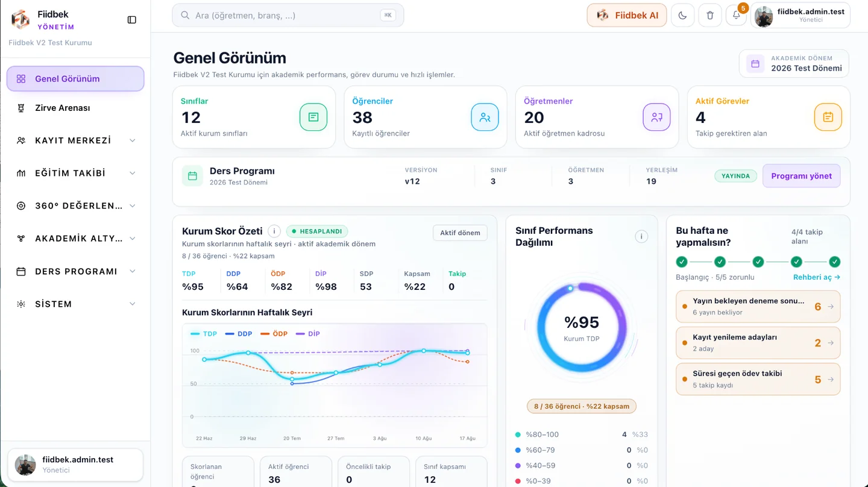
Task: Click the Akademik Dönem calendar icon
Action: point(755,63)
